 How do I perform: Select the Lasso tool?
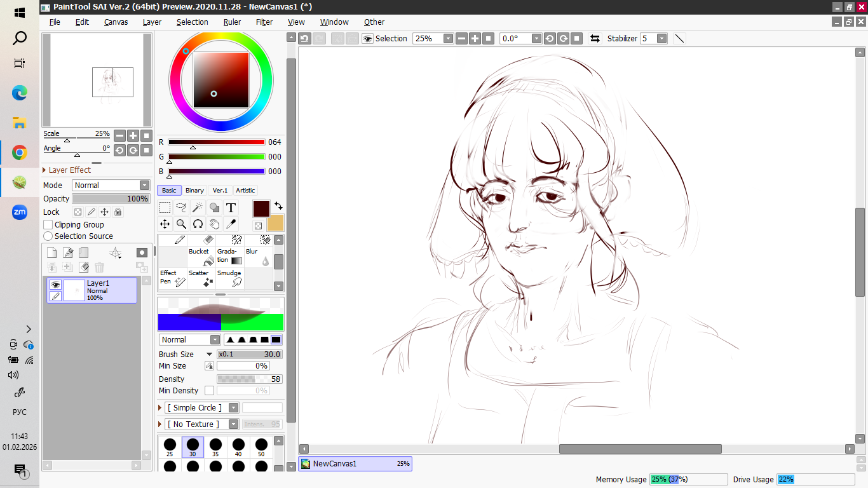pyautogui.click(x=181, y=207)
